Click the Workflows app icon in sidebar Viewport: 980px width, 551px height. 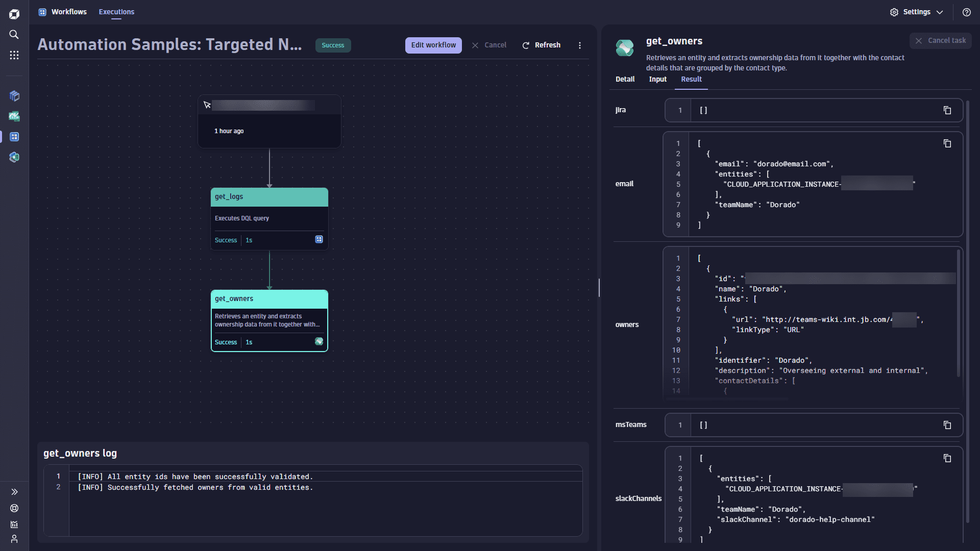[14, 137]
